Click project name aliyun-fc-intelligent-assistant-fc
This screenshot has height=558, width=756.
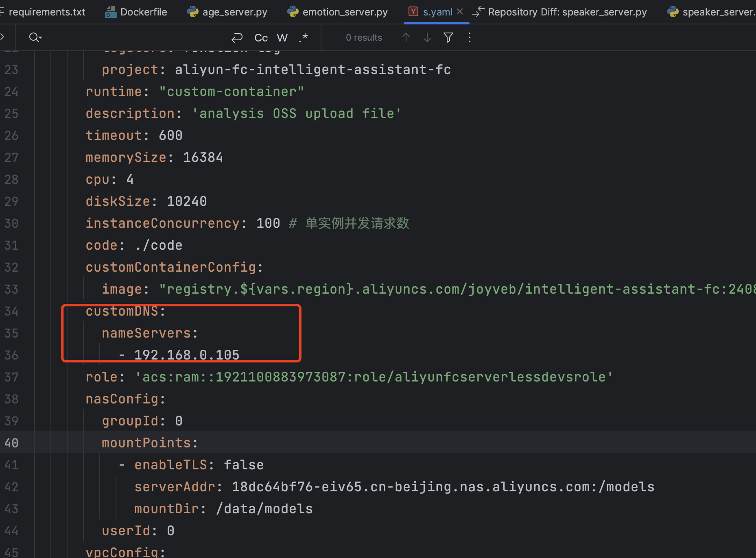(313, 70)
